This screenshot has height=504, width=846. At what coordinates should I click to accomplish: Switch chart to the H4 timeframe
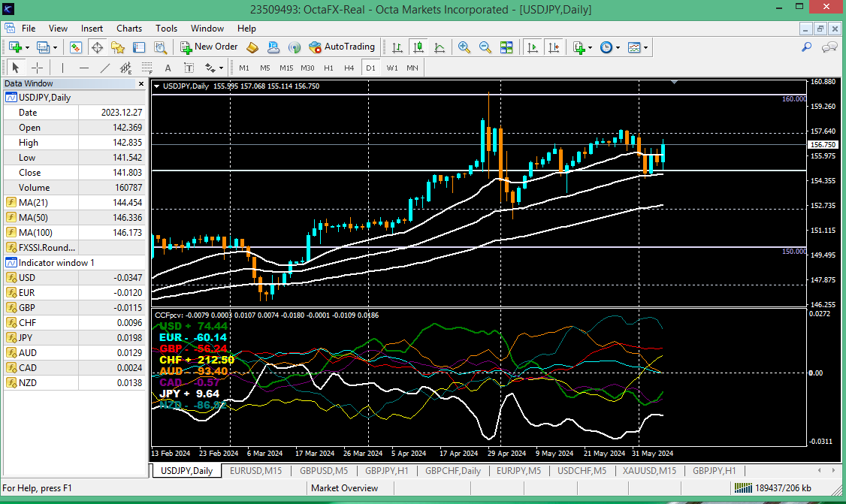click(349, 68)
